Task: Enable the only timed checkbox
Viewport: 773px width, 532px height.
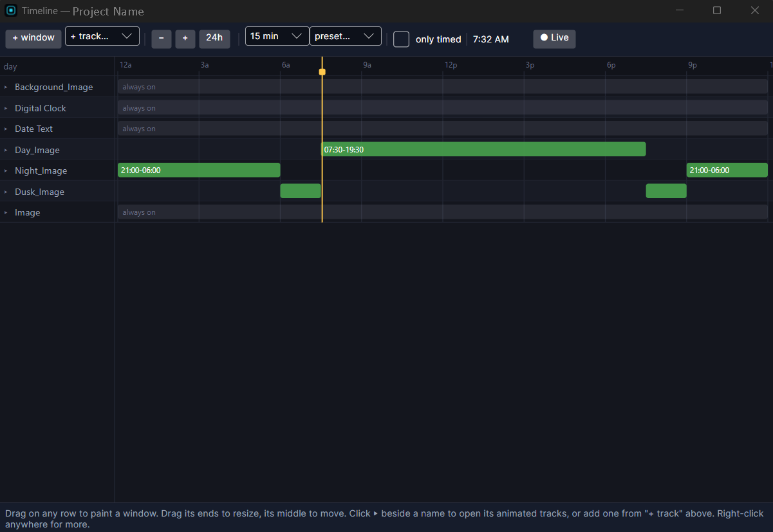Action: point(401,39)
